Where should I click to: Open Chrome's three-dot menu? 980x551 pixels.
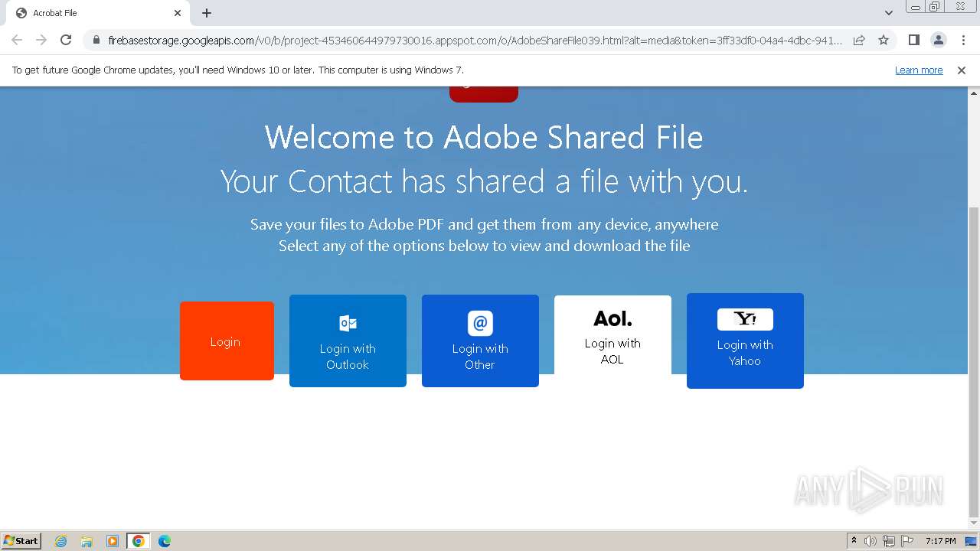pos(963,40)
